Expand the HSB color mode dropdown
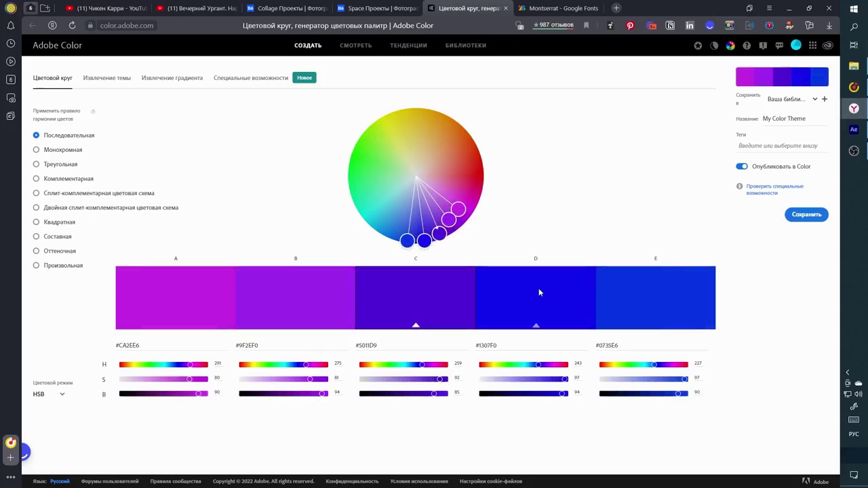Screen dimensions: 868x488 [50, 394]
